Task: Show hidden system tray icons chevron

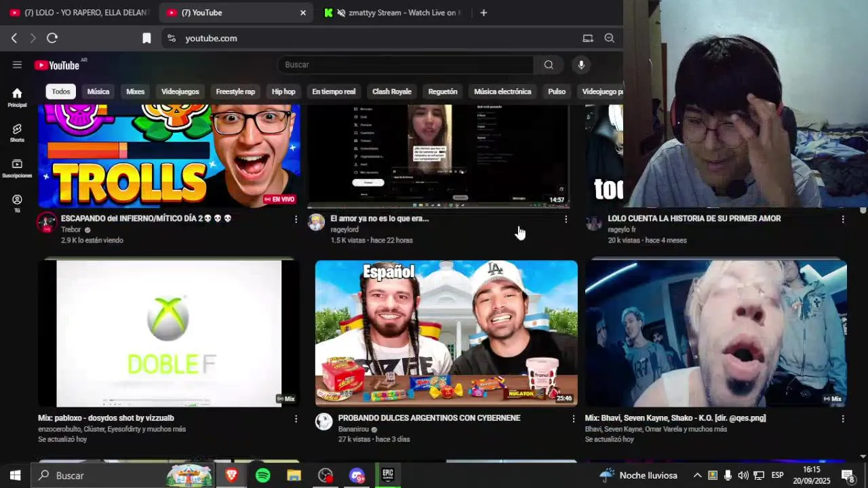Action: tap(696, 475)
